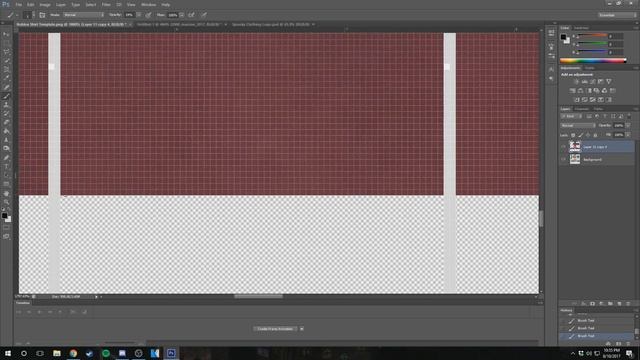Select the Crop tool
Viewport: 640px width, 360px height.
click(6, 69)
